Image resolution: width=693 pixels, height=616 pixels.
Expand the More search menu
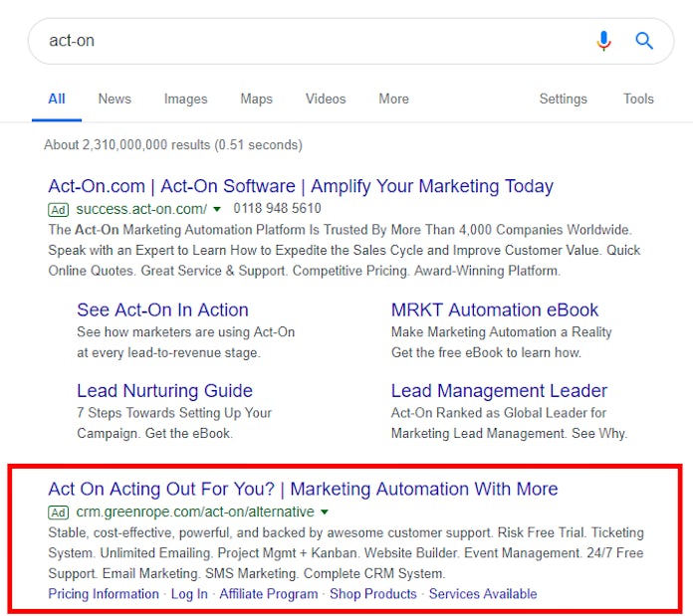point(393,99)
